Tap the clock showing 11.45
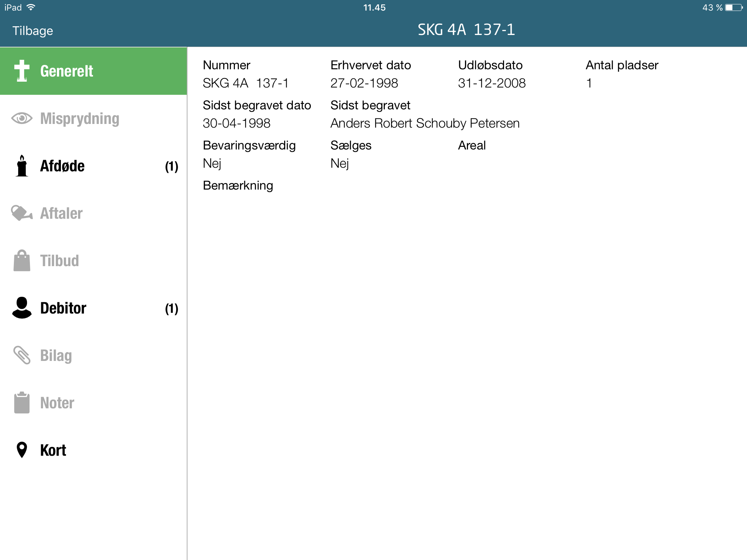 pos(374,8)
